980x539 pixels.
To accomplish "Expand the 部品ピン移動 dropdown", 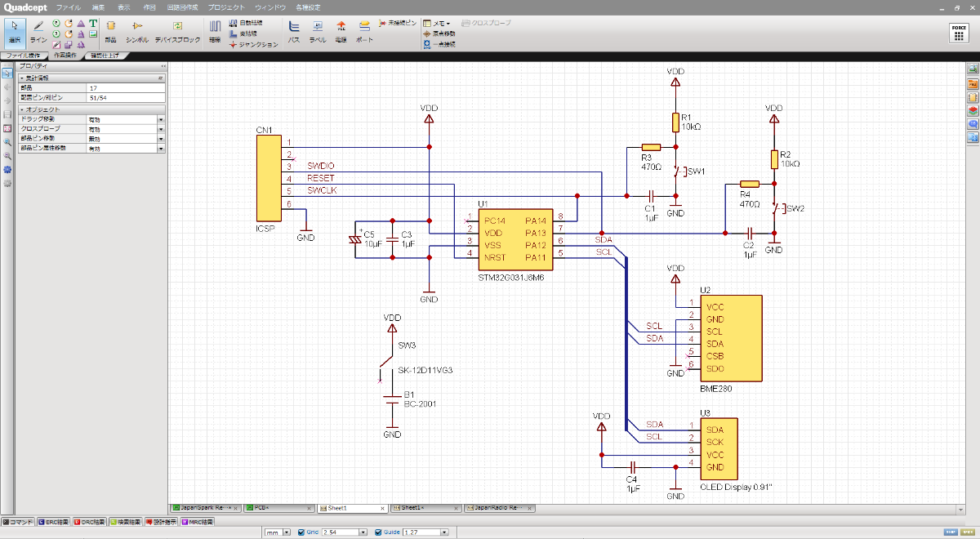I will point(161,139).
